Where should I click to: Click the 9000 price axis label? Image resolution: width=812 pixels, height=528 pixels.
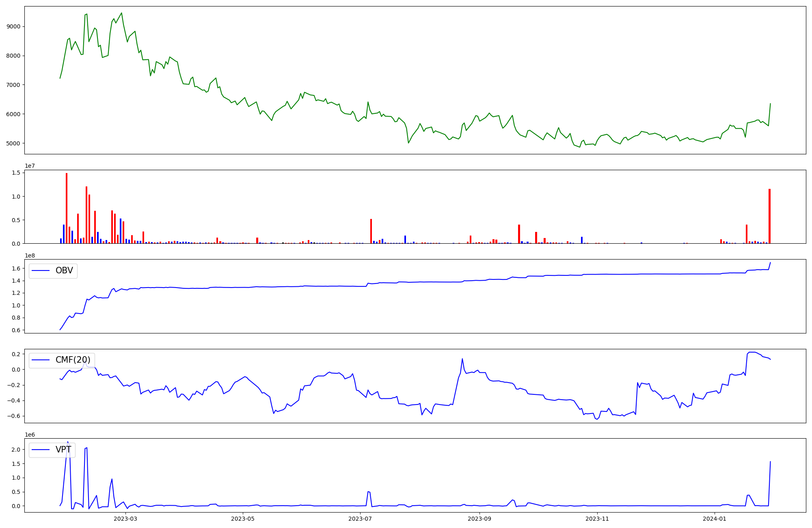tap(14, 26)
